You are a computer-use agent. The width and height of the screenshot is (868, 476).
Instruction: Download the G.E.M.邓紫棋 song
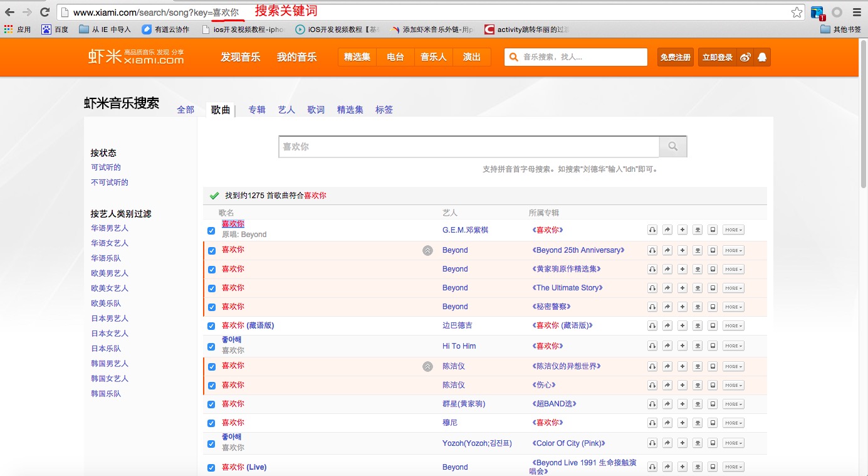[x=698, y=230]
